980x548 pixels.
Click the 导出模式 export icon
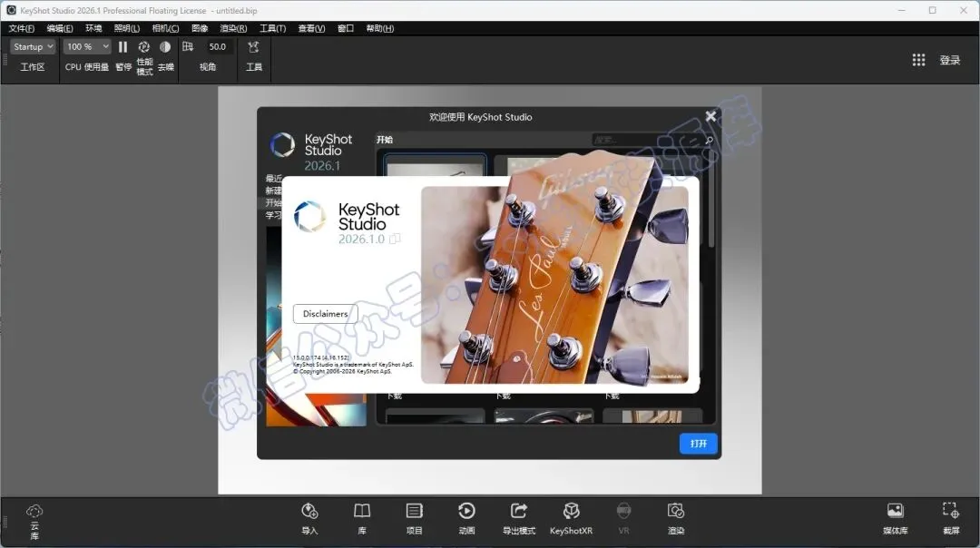(x=519, y=511)
